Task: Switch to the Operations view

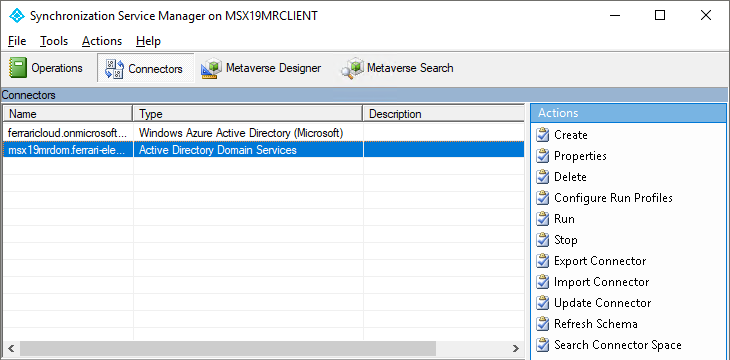Action: click(x=46, y=68)
